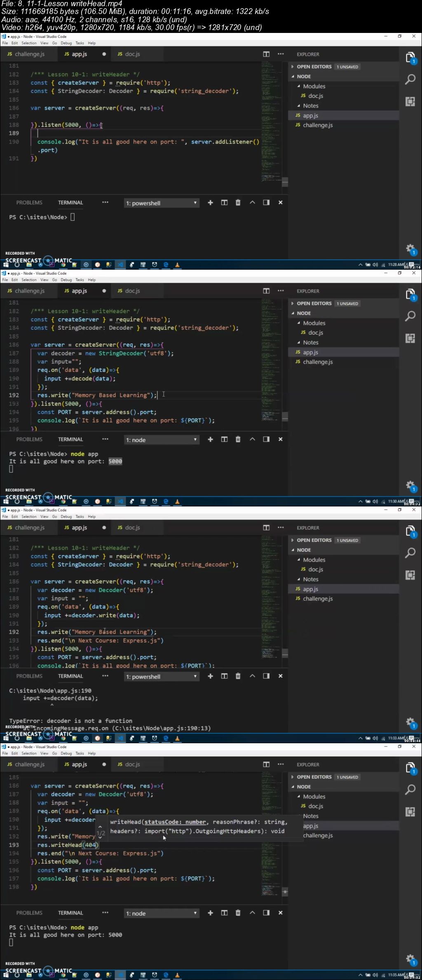The height and width of the screenshot is (980, 422).
Task: Open the File menu in the second frame
Action: 5,280
